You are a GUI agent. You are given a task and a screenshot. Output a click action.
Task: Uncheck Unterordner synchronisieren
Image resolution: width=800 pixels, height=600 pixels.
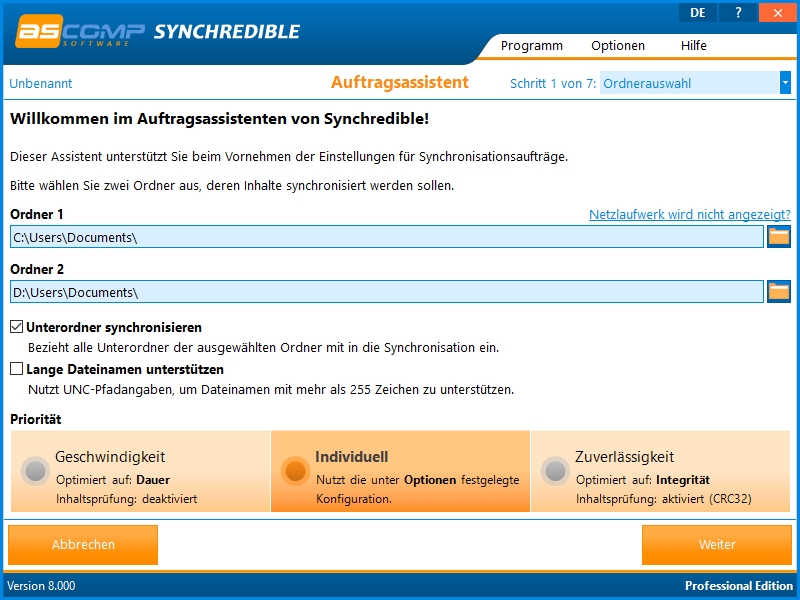click(x=17, y=327)
